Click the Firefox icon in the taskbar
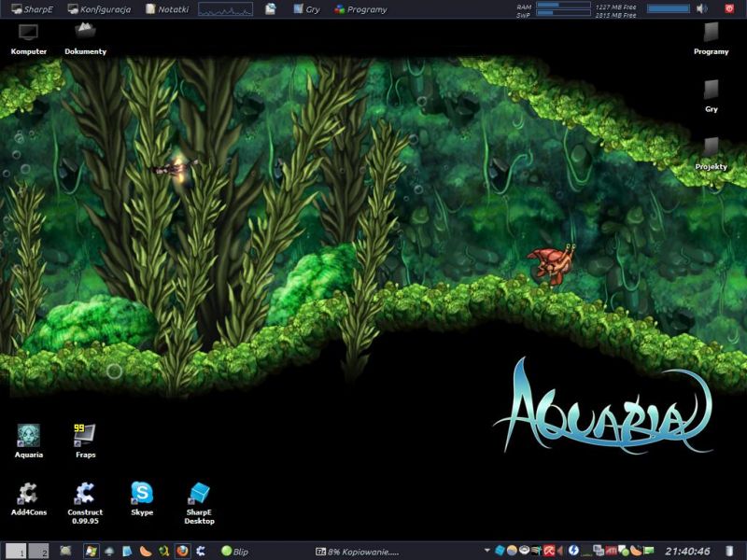Screen dimensions: 747x560 click(182, 551)
